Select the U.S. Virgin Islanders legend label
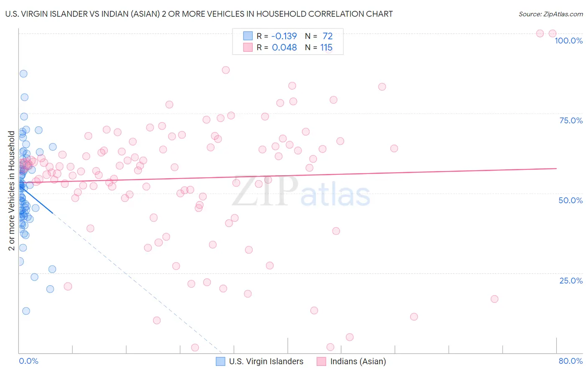This screenshot has width=588, height=373. point(266,361)
